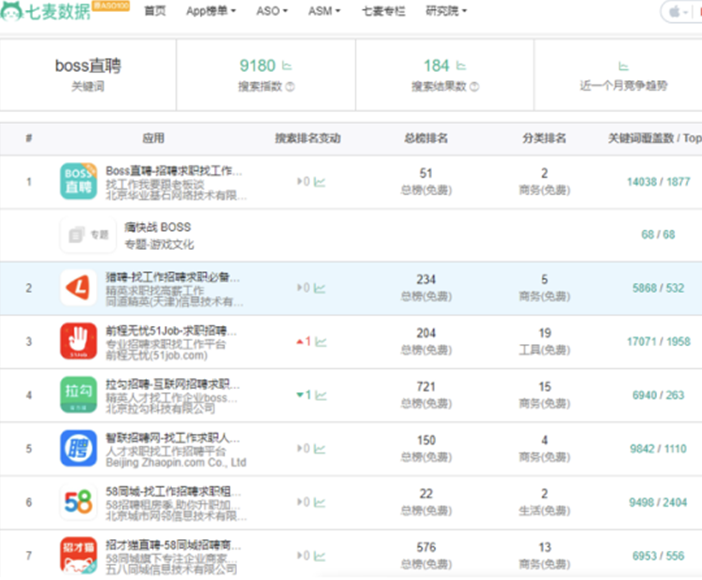The height and width of the screenshot is (580, 702).
Task: Open rank trend chart icon for 猎聘 row
Action: pos(319,288)
